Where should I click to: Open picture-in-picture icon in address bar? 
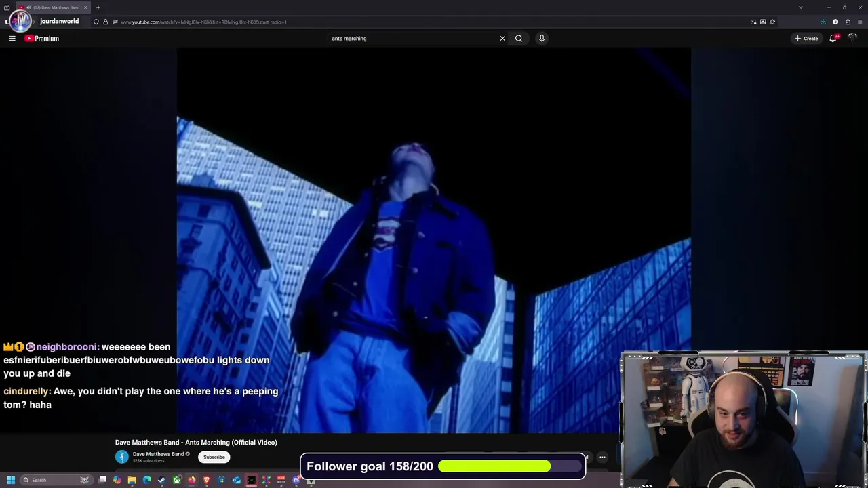tap(753, 22)
